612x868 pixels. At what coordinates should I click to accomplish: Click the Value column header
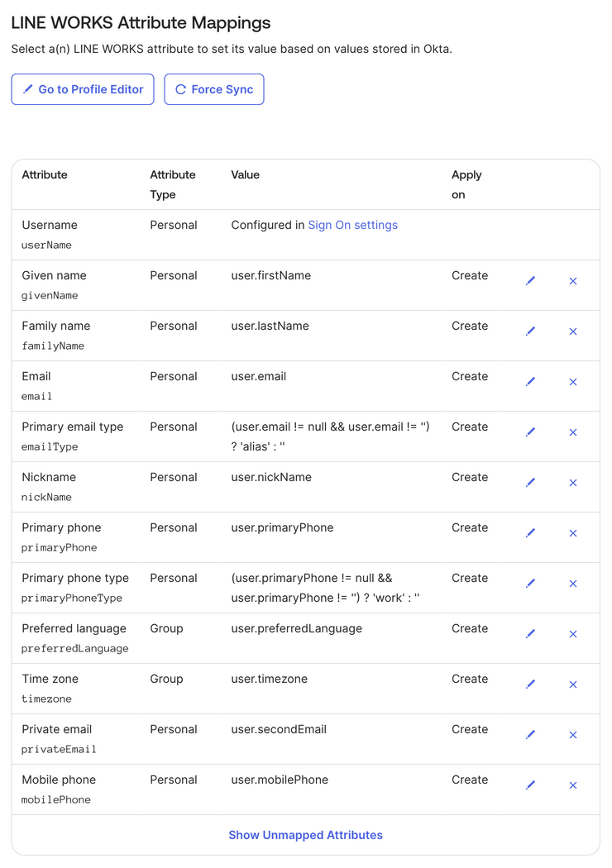[x=246, y=174]
